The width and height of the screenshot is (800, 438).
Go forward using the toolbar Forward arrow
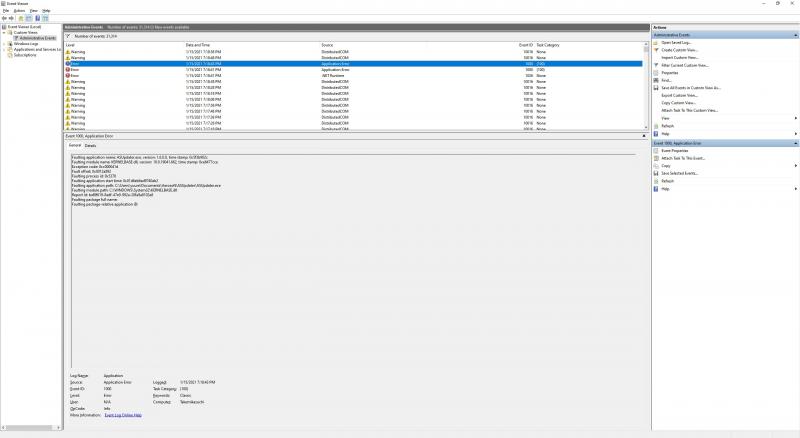[12, 18]
